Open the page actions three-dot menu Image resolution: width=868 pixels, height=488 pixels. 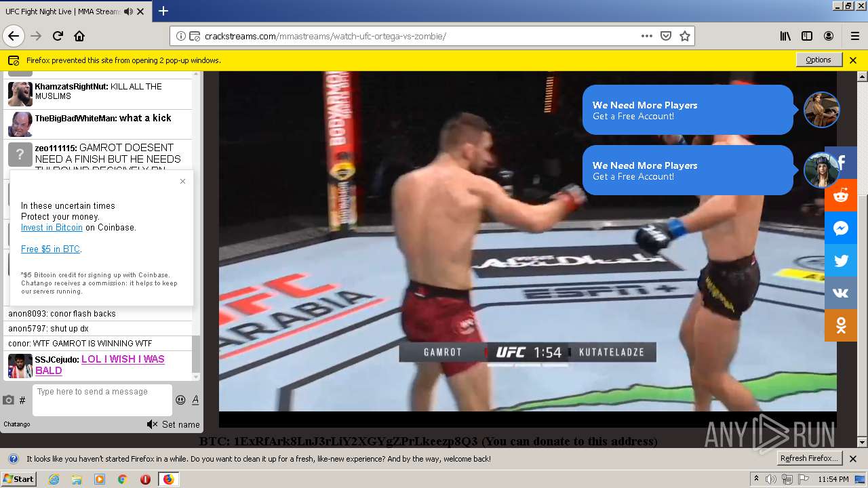click(x=647, y=36)
